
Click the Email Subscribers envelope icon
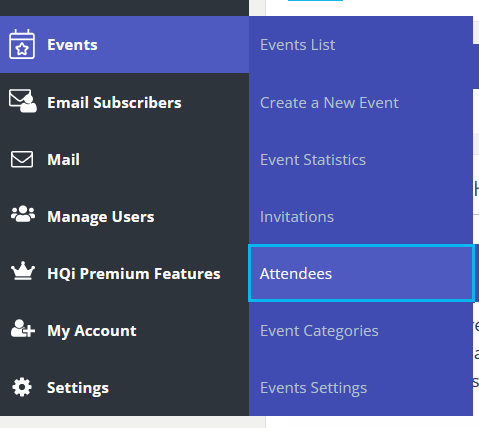pyautogui.click(x=23, y=101)
